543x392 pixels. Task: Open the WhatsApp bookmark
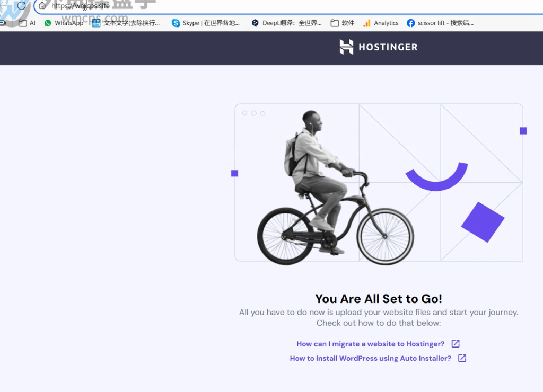(64, 23)
